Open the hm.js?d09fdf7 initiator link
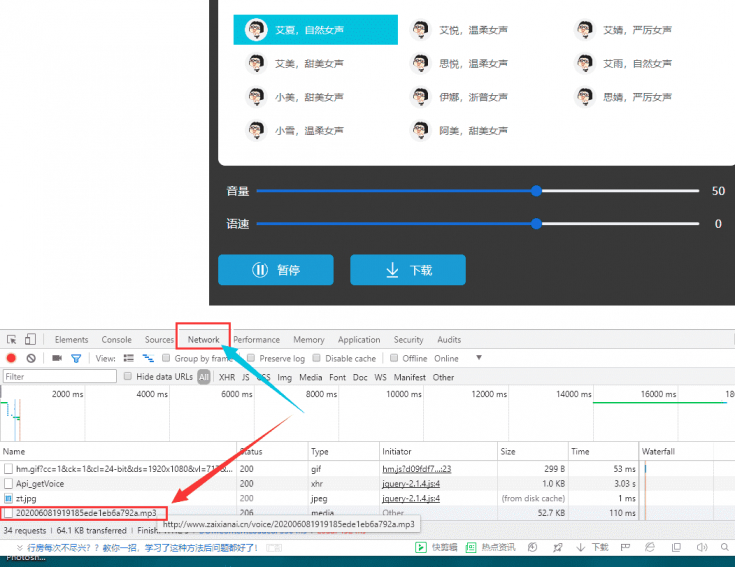This screenshot has height=567, width=735. coord(417,469)
